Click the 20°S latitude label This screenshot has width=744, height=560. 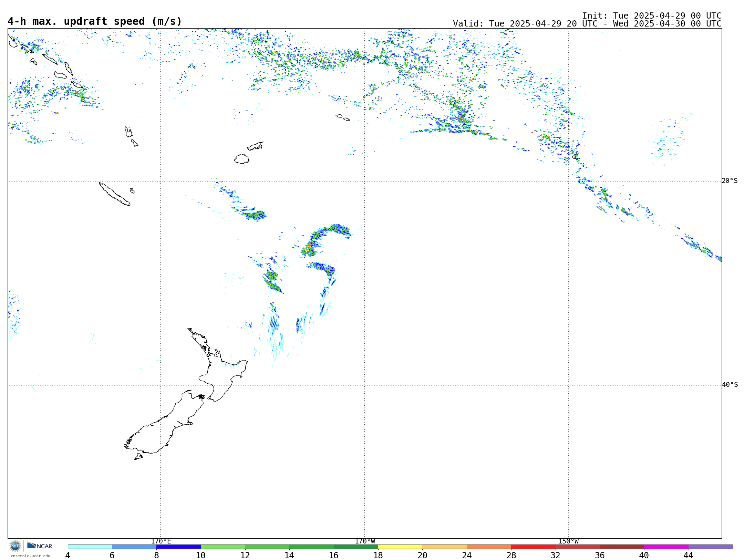730,181
